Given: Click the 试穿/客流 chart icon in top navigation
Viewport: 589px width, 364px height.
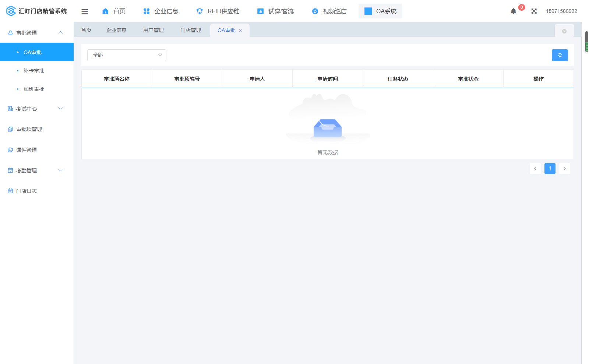Looking at the screenshot, I should [x=260, y=11].
